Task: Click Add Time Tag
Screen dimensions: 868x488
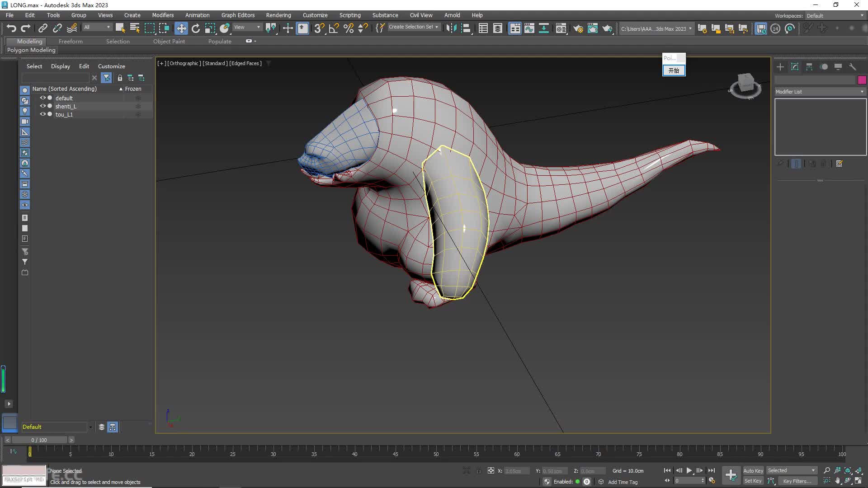Action: coord(623,482)
